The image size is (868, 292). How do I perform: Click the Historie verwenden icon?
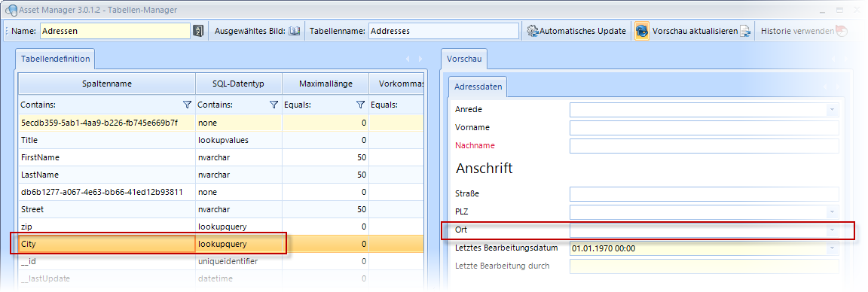click(842, 31)
